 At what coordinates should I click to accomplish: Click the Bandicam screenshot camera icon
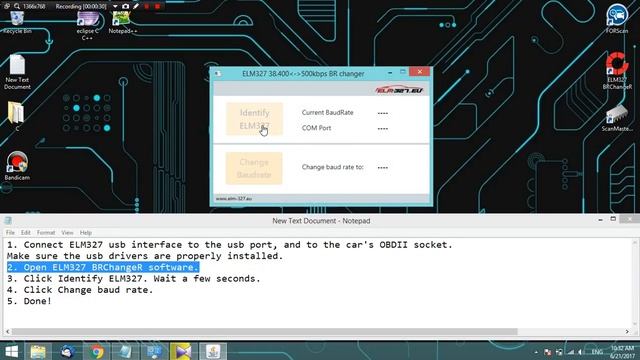125,6
